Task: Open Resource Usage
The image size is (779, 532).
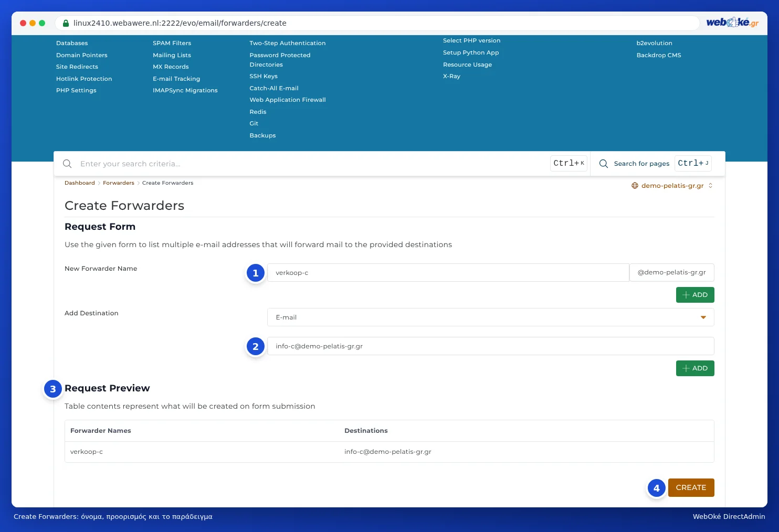Action: (468, 65)
